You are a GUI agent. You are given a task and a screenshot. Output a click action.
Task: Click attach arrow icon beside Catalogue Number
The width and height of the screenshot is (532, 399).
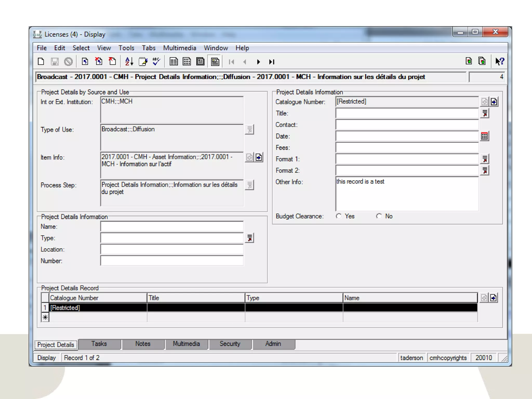pos(494,102)
